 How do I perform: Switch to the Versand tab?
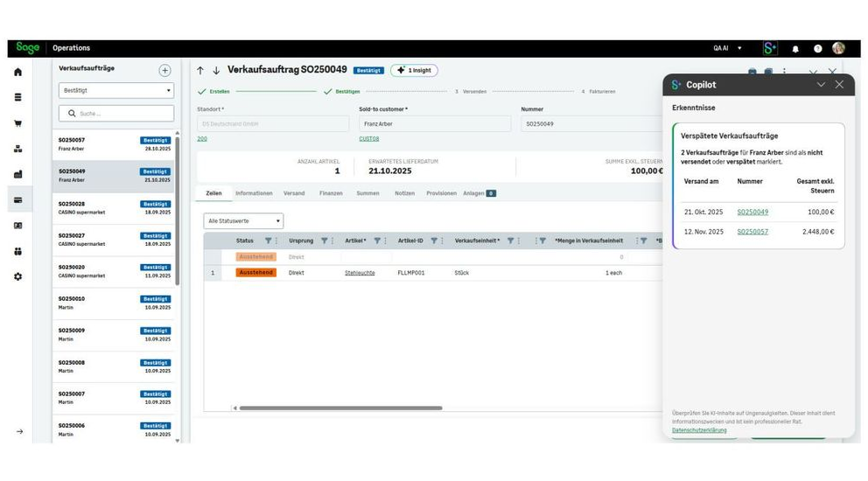pyautogui.click(x=294, y=193)
